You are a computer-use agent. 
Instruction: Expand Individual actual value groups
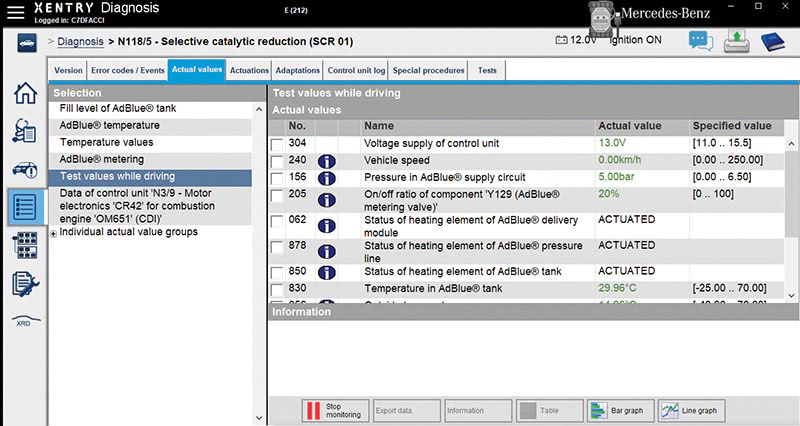pos(53,234)
